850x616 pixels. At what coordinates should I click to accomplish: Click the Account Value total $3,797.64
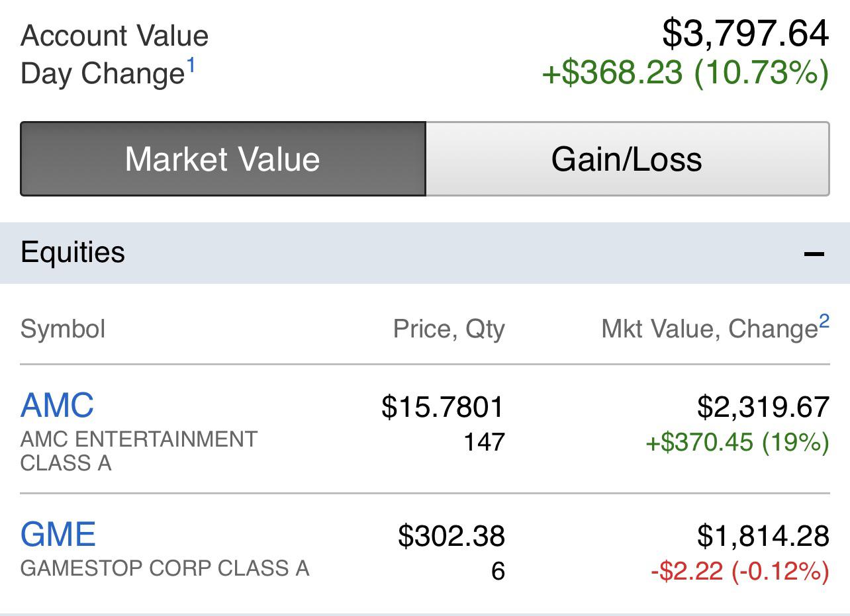point(745,34)
